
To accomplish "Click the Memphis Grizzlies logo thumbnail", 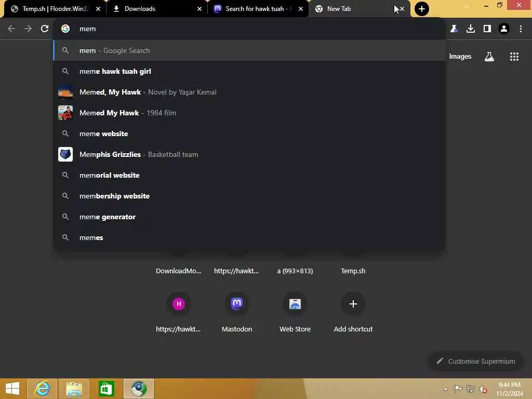I will point(65,154).
